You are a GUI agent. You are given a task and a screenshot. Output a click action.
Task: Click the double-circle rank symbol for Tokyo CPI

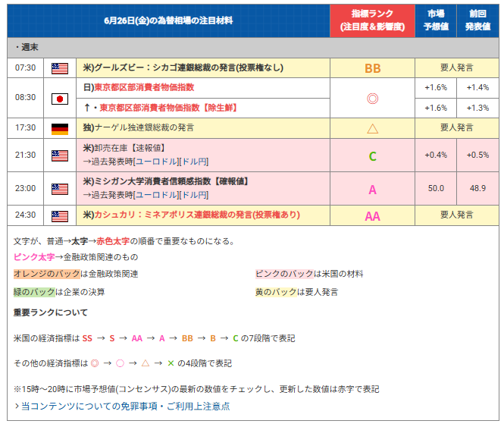pos(373,99)
